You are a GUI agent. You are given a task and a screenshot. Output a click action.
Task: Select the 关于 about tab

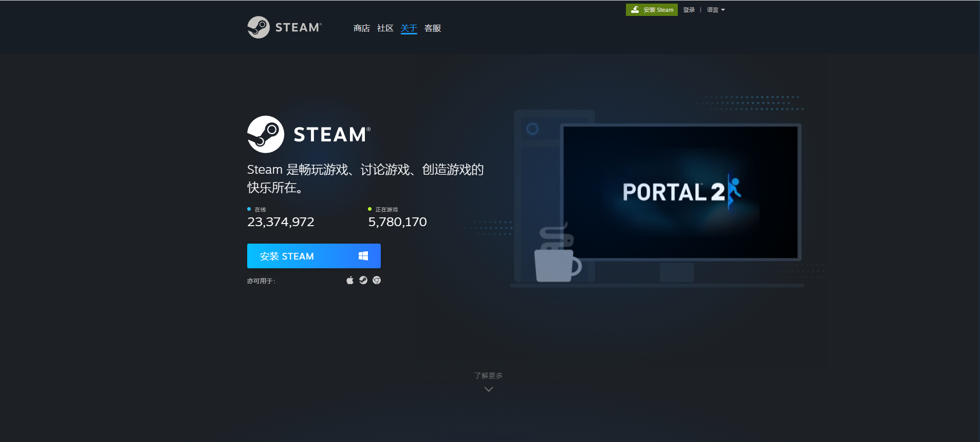[x=409, y=28]
